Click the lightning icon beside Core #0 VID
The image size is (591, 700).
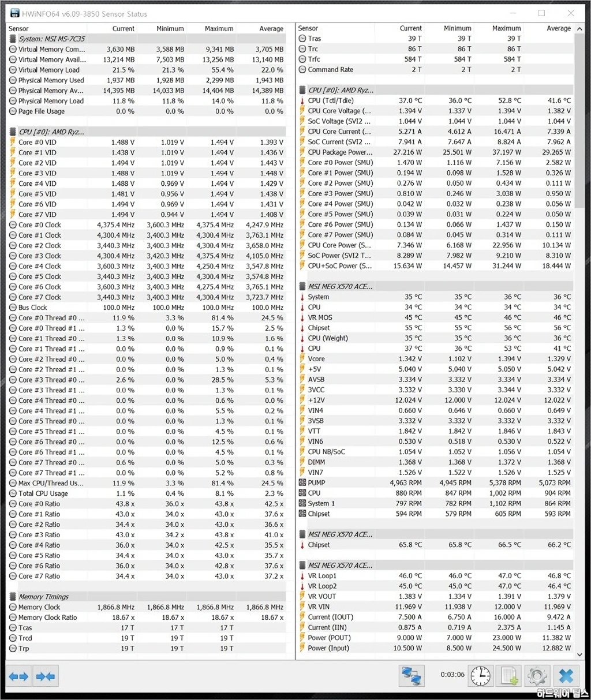(x=13, y=143)
